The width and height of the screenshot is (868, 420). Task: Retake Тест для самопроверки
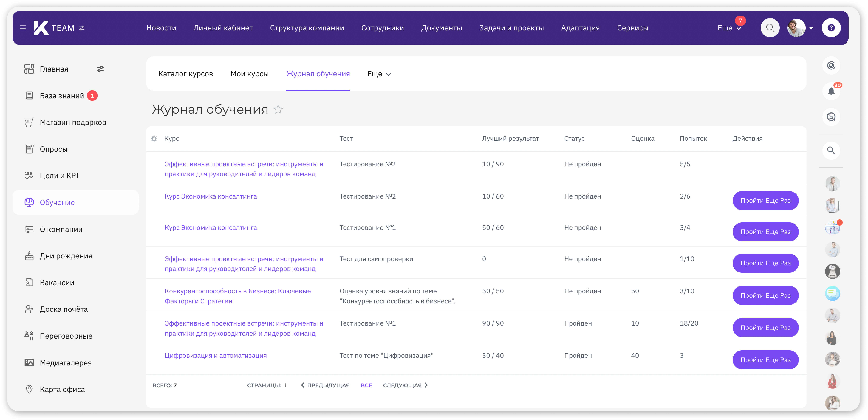pyautogui.click(x=765, y=263)
